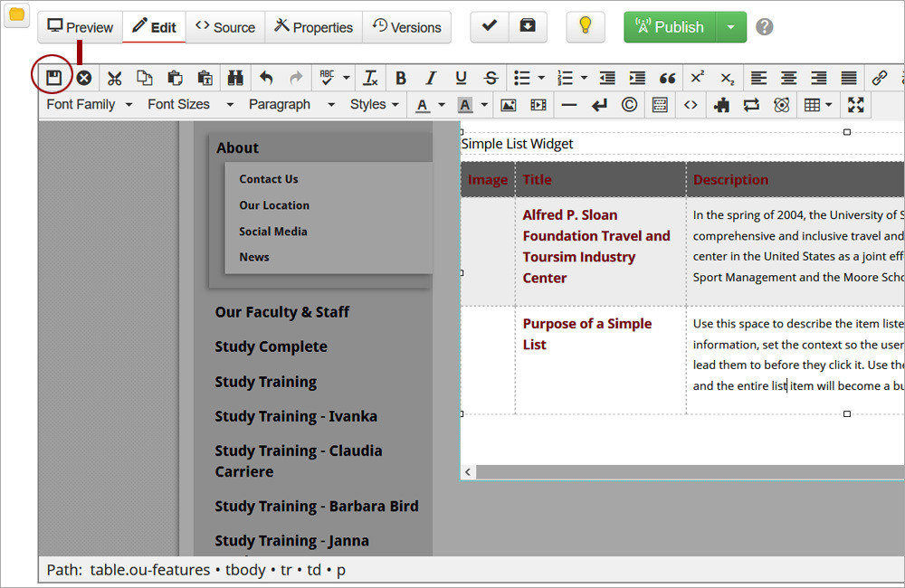Toggle italic formatting
The image size is (905, 588).
pyautogui.click(x=431, y=78)
